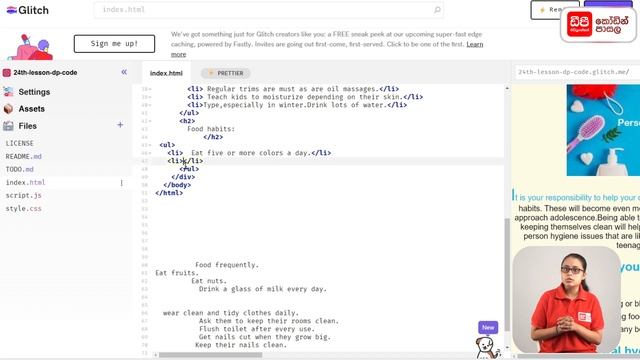This screenshot has width=640, height=360.
Task: Click "Flush toilet after every use." line
Action: [x=257, y=329]
